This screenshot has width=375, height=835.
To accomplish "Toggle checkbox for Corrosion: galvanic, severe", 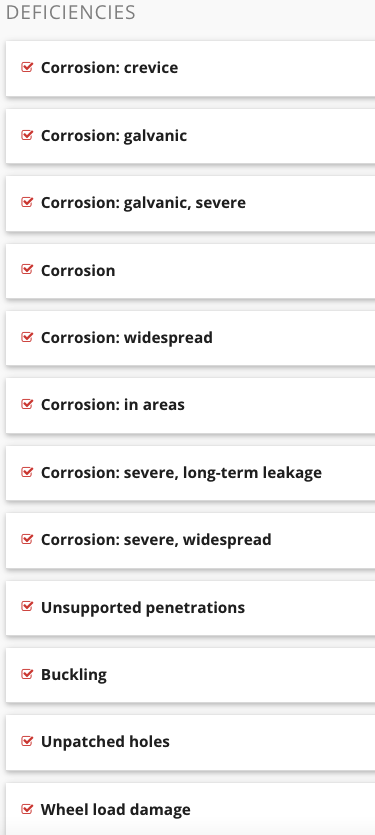I will [27, 202].
